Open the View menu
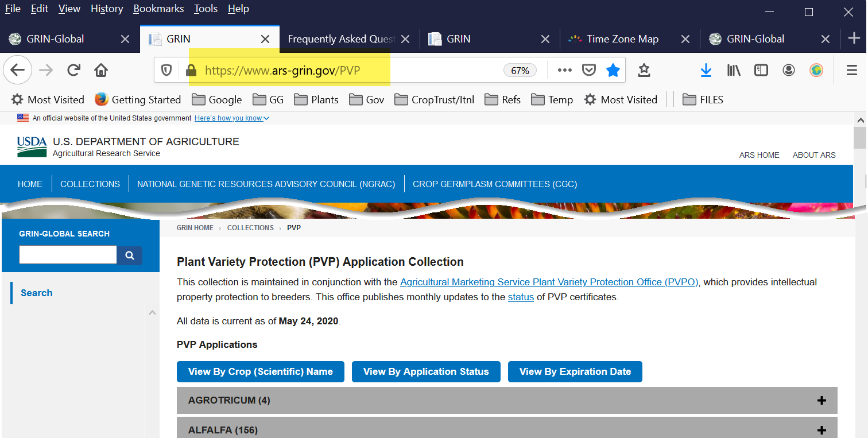Viewport: 868px width, 438px height. pos(69,9)
